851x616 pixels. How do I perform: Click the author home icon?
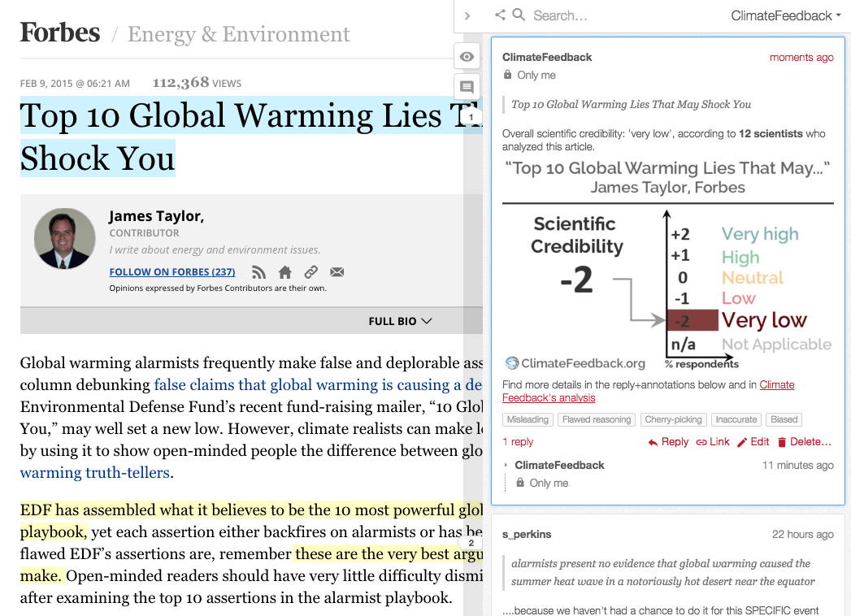coord(285,272)
